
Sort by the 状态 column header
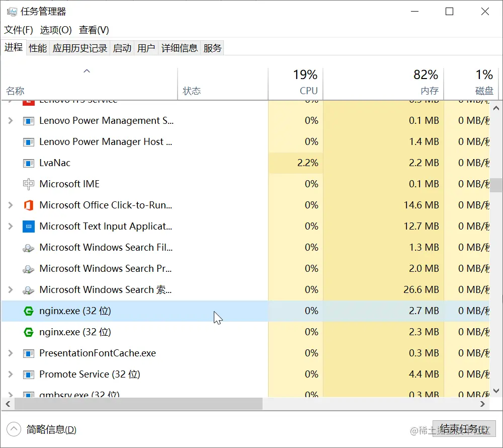click(x=223, y=84)
